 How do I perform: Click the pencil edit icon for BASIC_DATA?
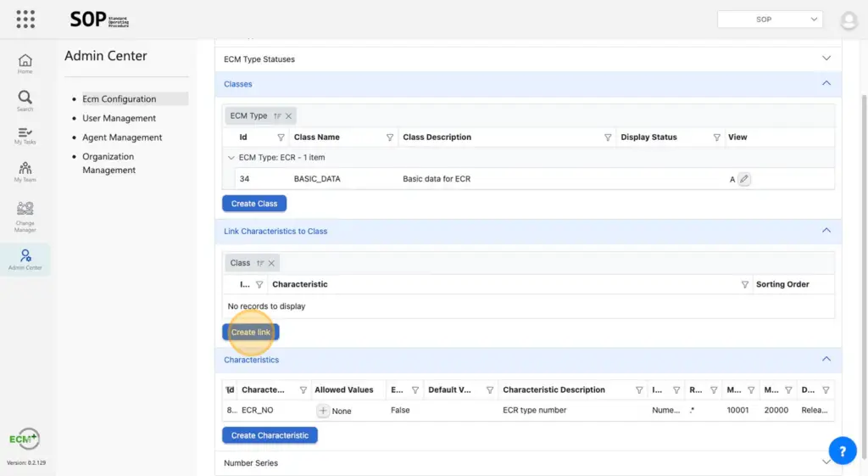point(744,179)
